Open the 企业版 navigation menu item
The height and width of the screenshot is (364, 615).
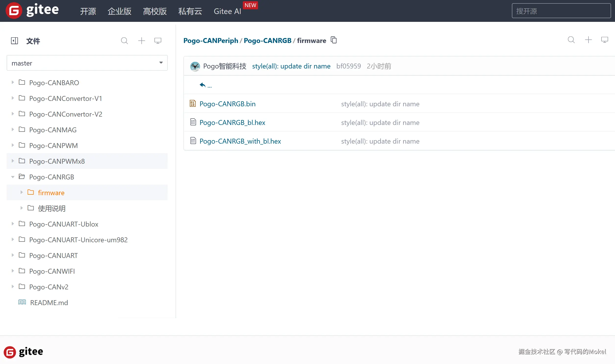[x=119, y=11]
